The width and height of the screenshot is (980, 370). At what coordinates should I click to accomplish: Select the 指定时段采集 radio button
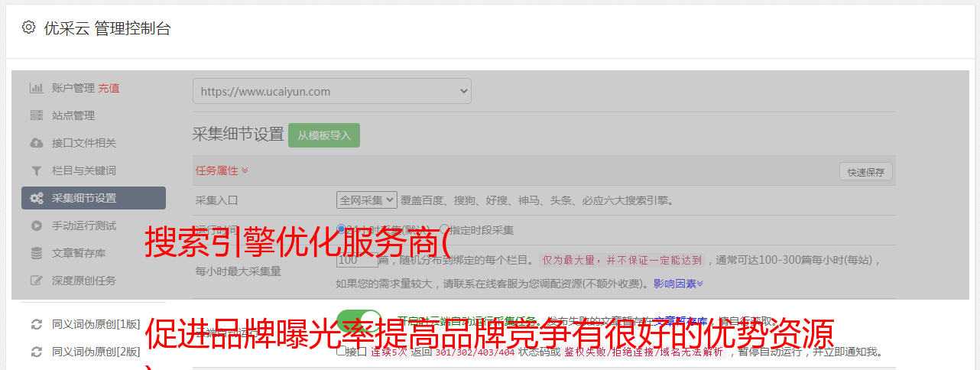(444, 229)
